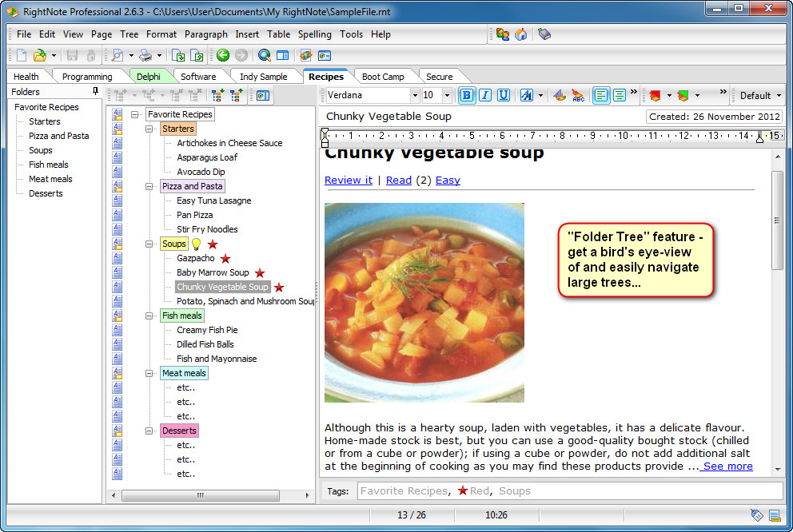Open a file with the folder icon
The height and width of the screenshot is (532, 793).
39,55
